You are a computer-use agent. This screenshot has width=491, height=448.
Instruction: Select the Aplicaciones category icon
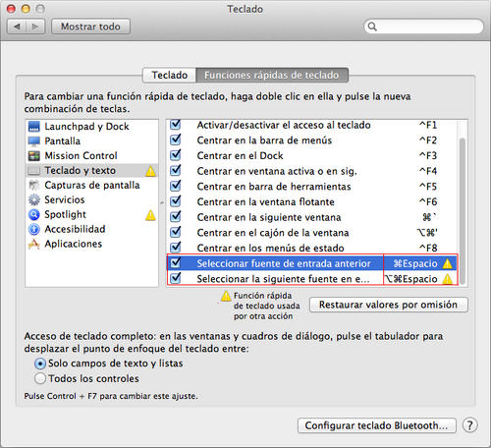34,244
